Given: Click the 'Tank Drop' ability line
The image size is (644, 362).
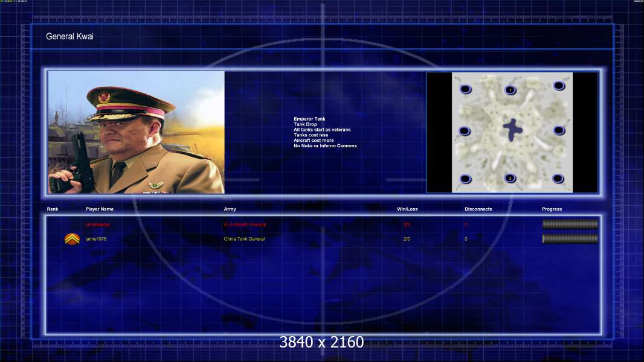Looking at the screenshot, I should tap(305, 124).
